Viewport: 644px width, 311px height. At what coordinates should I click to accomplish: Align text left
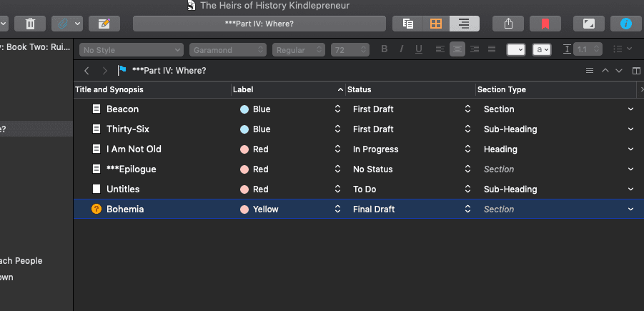[x=440, y=49]
